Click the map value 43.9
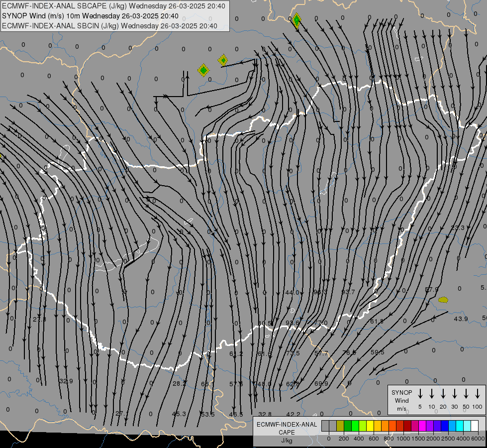Image resolution: width=487 pixels, height=448 pixels. 461,319
